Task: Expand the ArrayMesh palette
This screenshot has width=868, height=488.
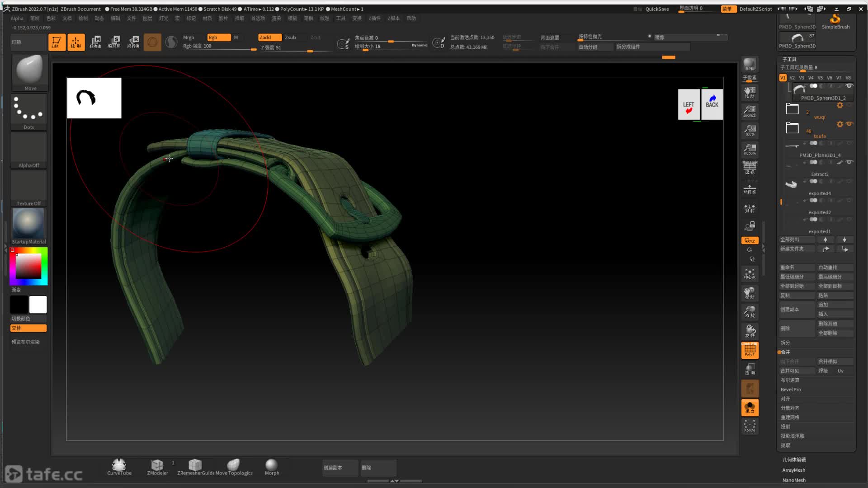Action: click(793, 470)
